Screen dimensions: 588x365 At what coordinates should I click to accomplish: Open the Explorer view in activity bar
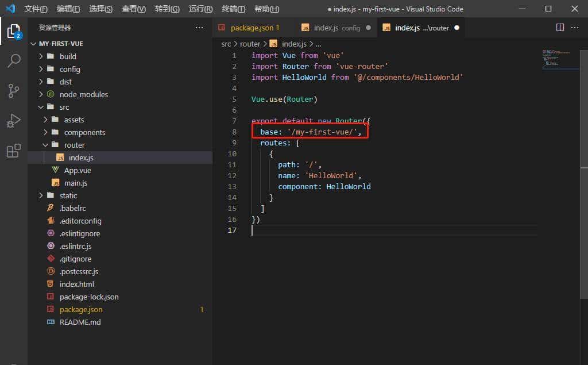(14, 30)
